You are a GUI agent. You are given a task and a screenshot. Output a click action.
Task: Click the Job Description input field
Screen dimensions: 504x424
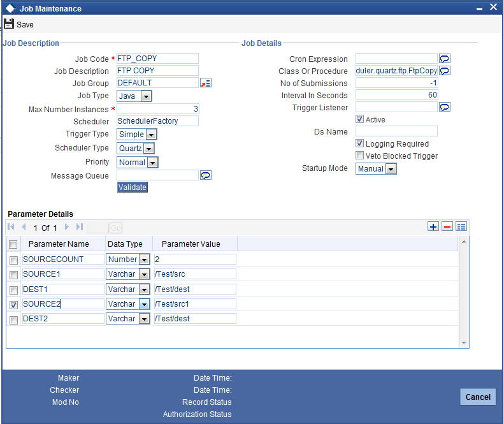[157, 71]
